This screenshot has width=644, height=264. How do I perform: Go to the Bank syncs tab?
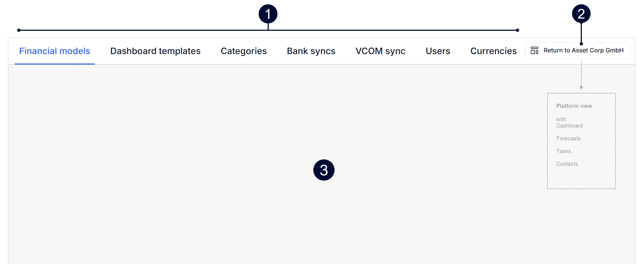tap(311, 51)
